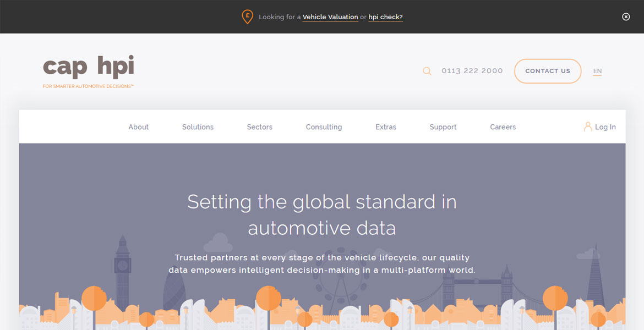This screenshot has width=644, height=330.
Task: Click the 0113 222 2000 phone number
Action: (472, 71)
